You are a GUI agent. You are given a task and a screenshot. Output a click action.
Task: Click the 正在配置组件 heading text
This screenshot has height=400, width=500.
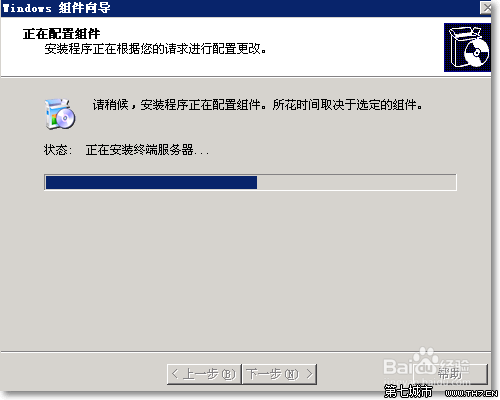61,34
